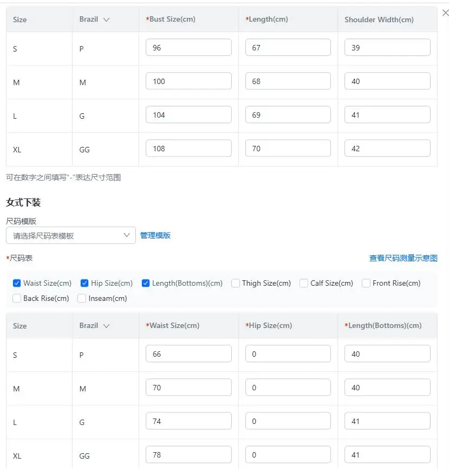Screen dimensions: 449x476
Task: Edit Length(Bottoms) field for size XL
Action: (387, 455)
